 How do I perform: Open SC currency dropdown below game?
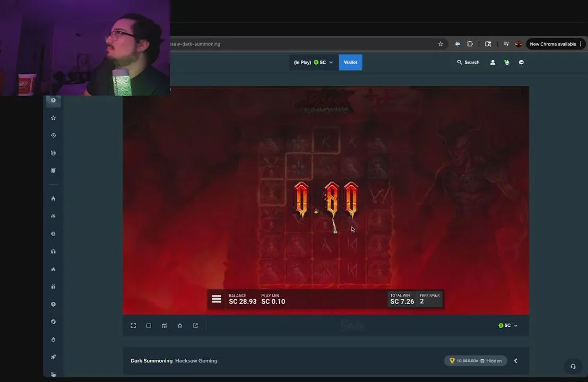508,325
